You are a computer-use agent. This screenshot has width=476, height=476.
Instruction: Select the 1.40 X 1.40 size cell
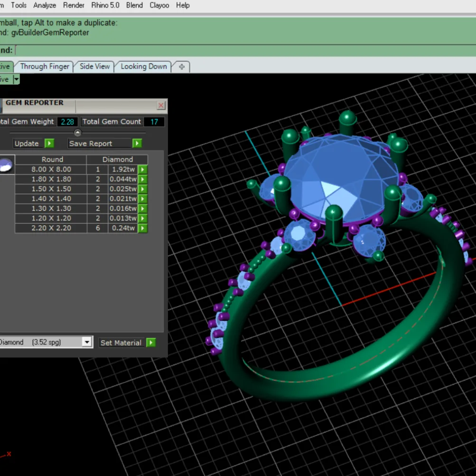pyautogui.click(x=51, y=198)
